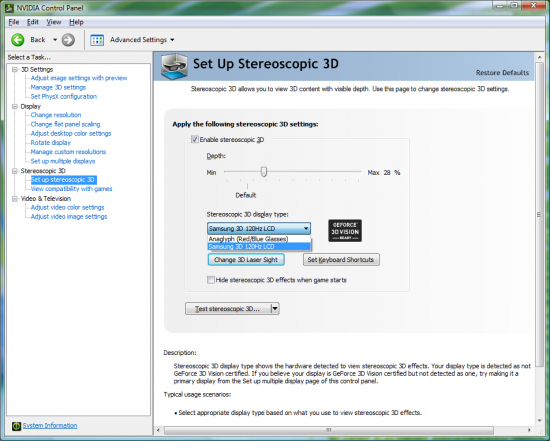Collapse the Video & Television tree node
The width and height of the screenshot is (550, 441).
coord(15,199)
